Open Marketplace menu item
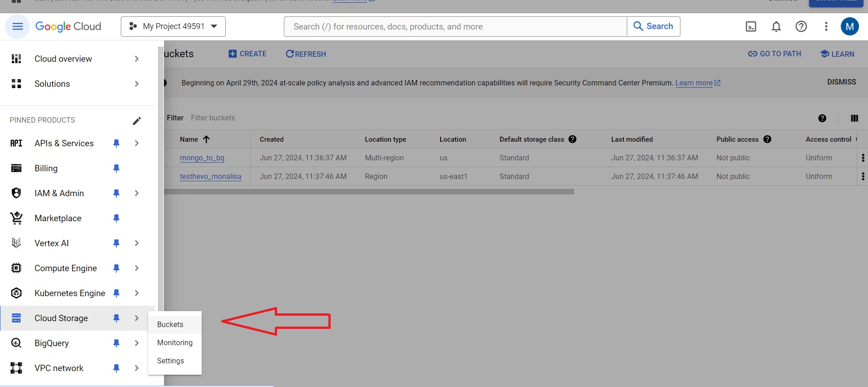The height and width of the screenshot is (387, 868). coord(77,218)
